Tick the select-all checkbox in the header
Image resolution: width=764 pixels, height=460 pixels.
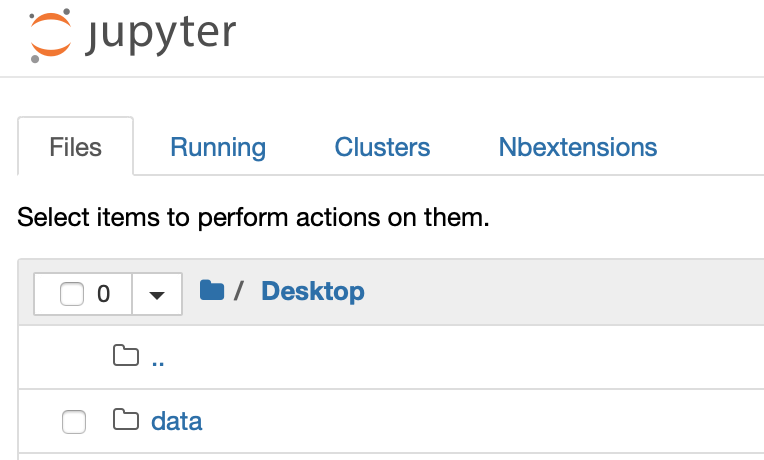click(x=72, y=294)
